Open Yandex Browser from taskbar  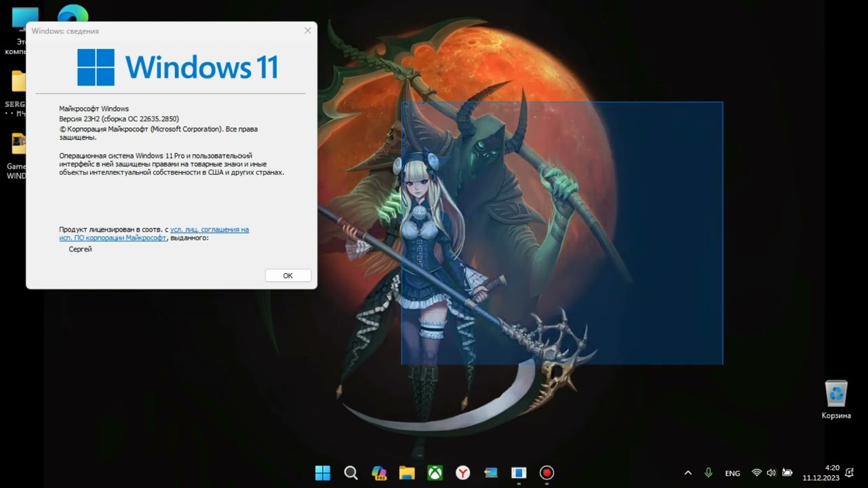(x=462, y=472)
